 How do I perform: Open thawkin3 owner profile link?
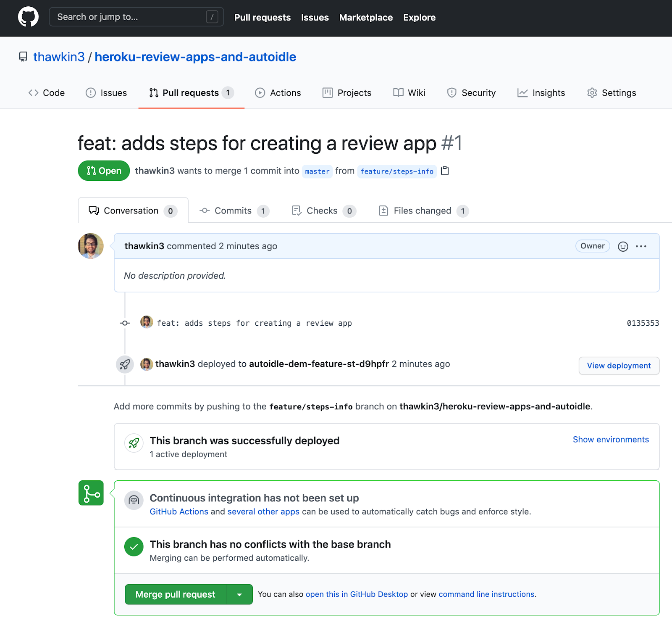click(x=59, y=57)
